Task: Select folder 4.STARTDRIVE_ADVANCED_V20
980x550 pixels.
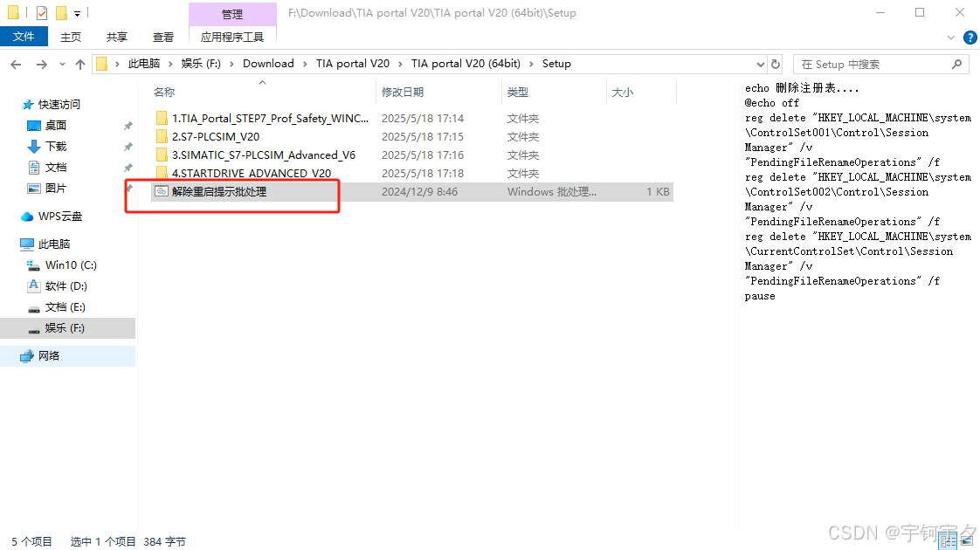Action: coord(252,173)
